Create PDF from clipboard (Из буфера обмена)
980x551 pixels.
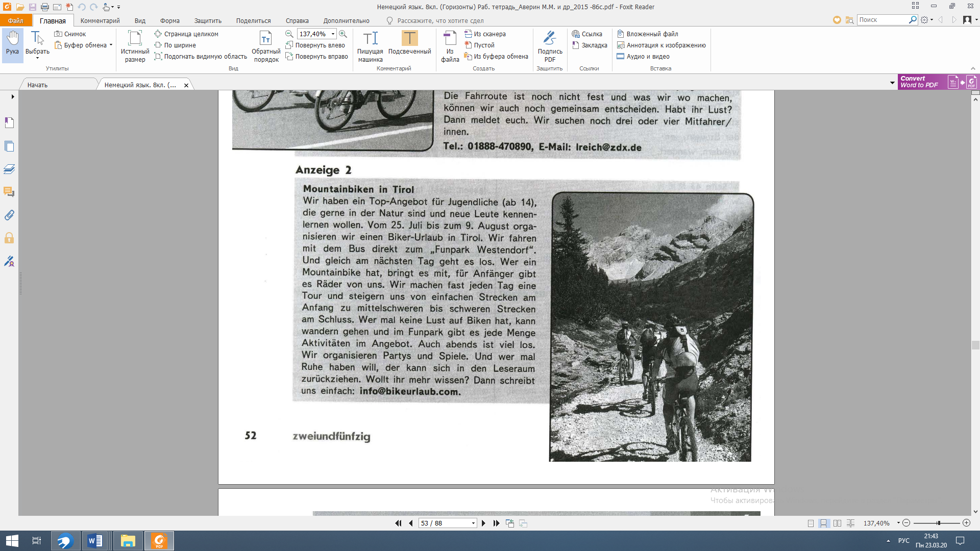pos(496,56)
